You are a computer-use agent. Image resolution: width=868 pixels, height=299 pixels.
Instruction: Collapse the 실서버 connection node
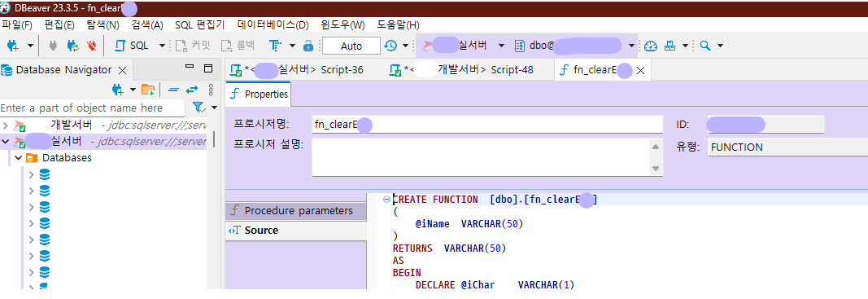click(5, 142)
